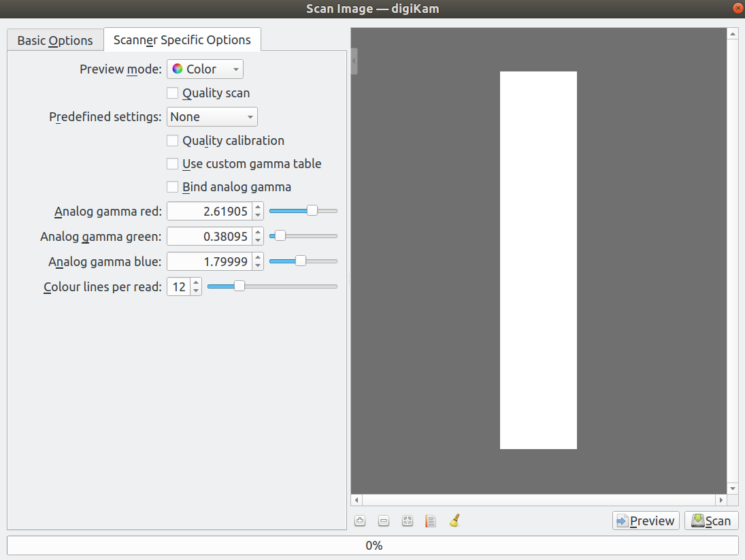Switch to the Basic Options tab
The width and height of the screenshot is (745, 560).
pyautogui.click(x=55, y=40)
